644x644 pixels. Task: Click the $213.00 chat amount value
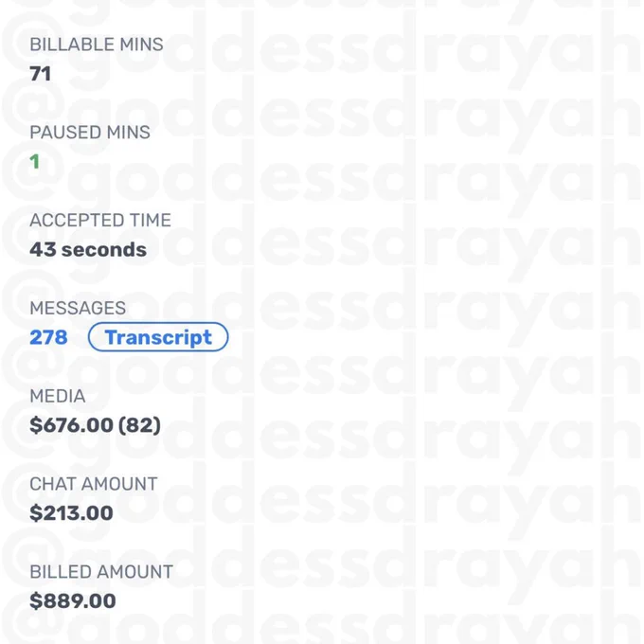coord(71,513)
